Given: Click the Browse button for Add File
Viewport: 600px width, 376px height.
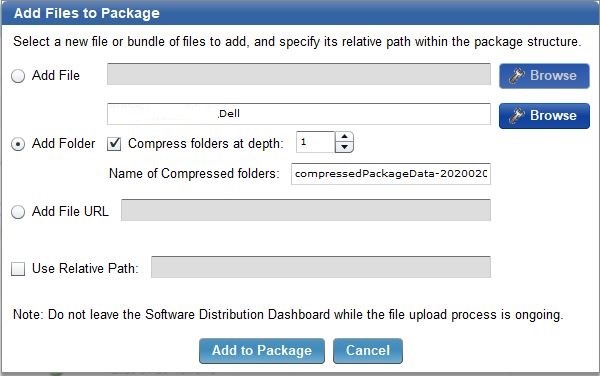Looking at the screenshot, I should [544, 76].
